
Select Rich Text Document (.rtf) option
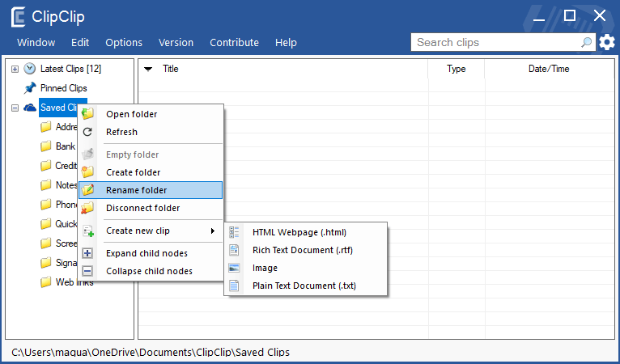302,250
